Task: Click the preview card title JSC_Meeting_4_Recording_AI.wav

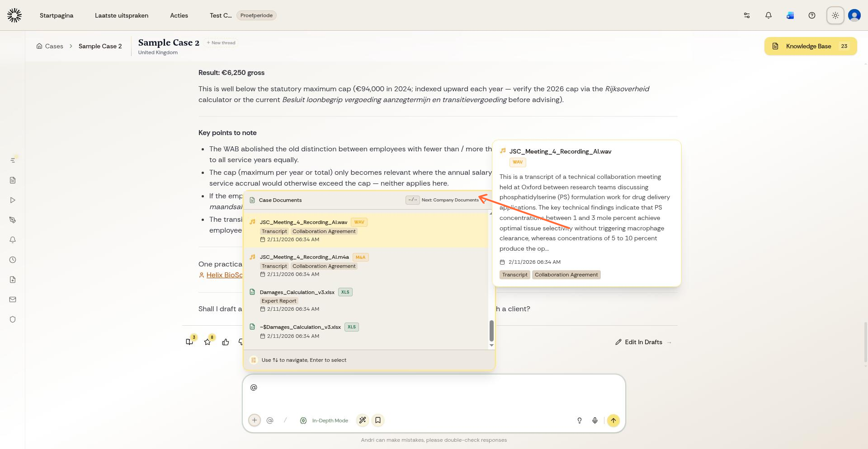Action: coord(560,151)
